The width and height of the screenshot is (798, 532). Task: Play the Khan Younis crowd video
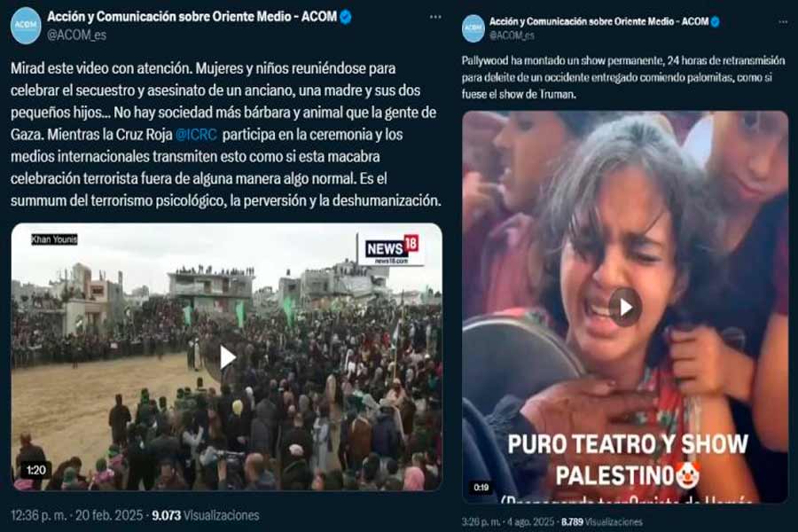[227, 357]
